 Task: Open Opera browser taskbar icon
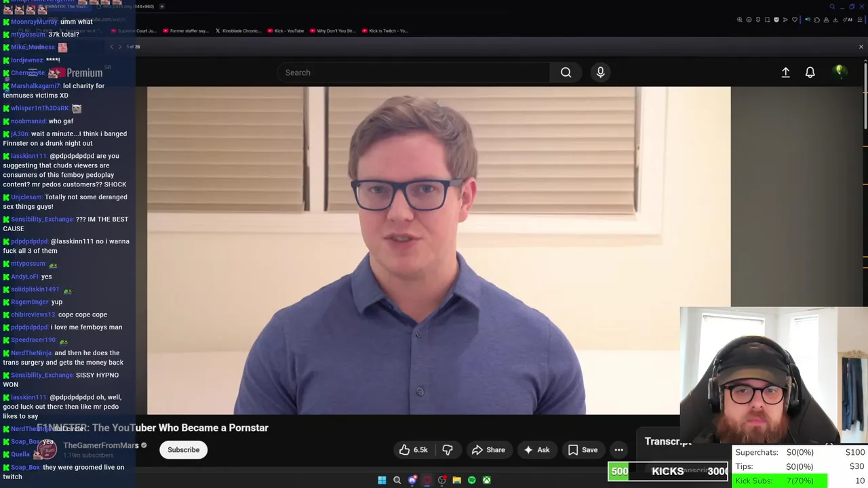[427, 480]
